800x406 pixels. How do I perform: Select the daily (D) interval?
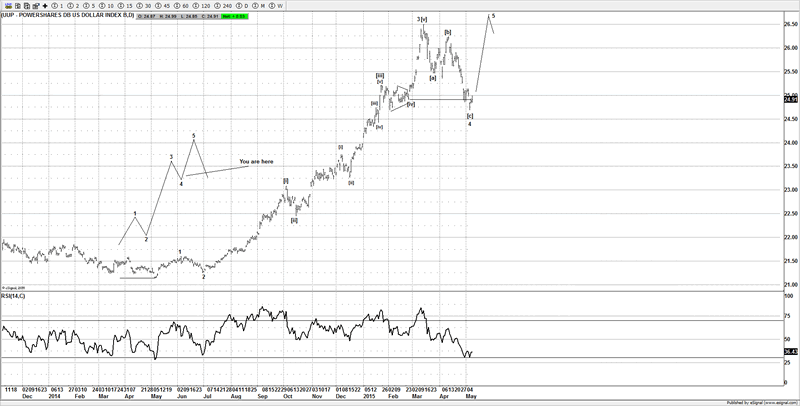click(x=242, y=6)
